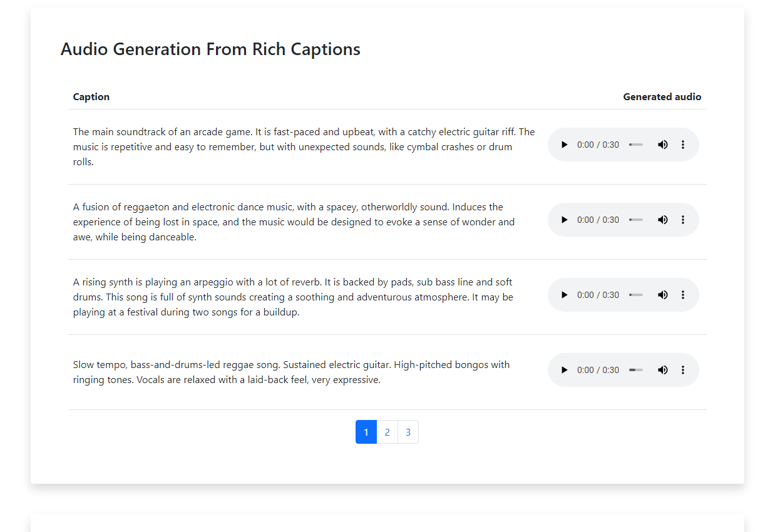Click the rising synth arpeggio caption text
Screen dimensions: 780x532
[293, 297]
